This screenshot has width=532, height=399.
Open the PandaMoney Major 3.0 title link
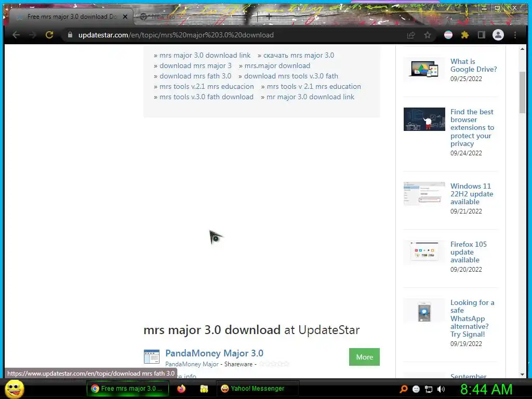tap(214, 353)
